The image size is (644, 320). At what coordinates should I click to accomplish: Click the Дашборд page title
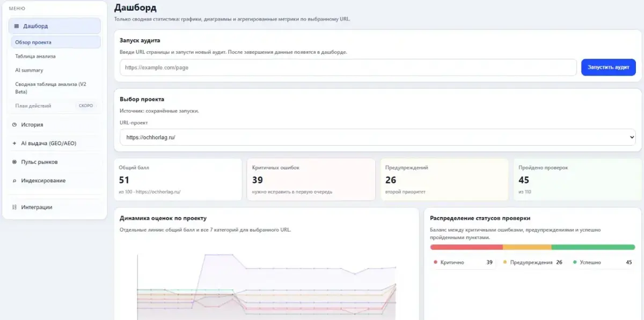[136, 8]
